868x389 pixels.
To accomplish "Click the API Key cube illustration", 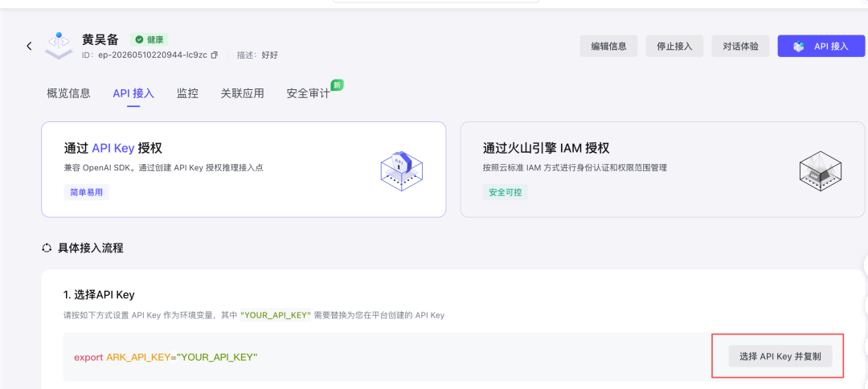I will (x=401, y=168).
